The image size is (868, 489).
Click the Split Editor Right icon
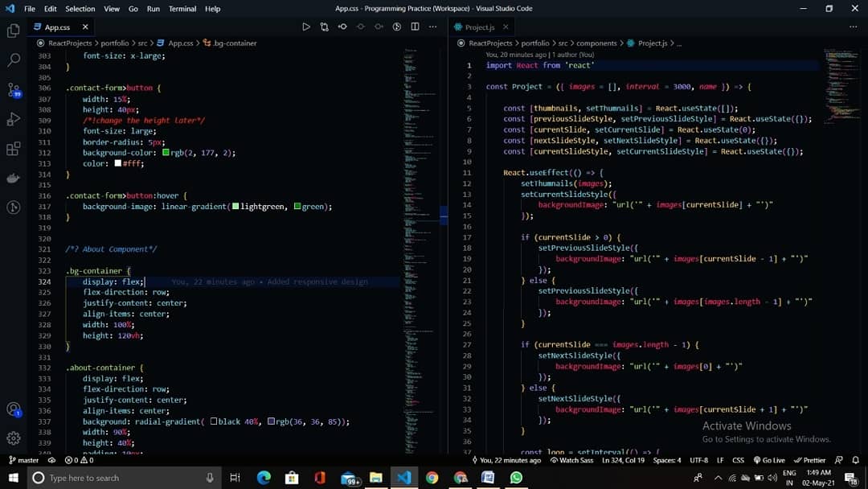416,27
